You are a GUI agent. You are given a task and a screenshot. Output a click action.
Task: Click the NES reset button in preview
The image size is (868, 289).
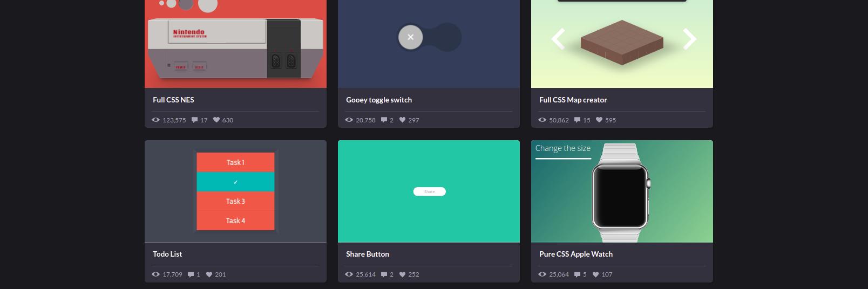tap(199, 67)
